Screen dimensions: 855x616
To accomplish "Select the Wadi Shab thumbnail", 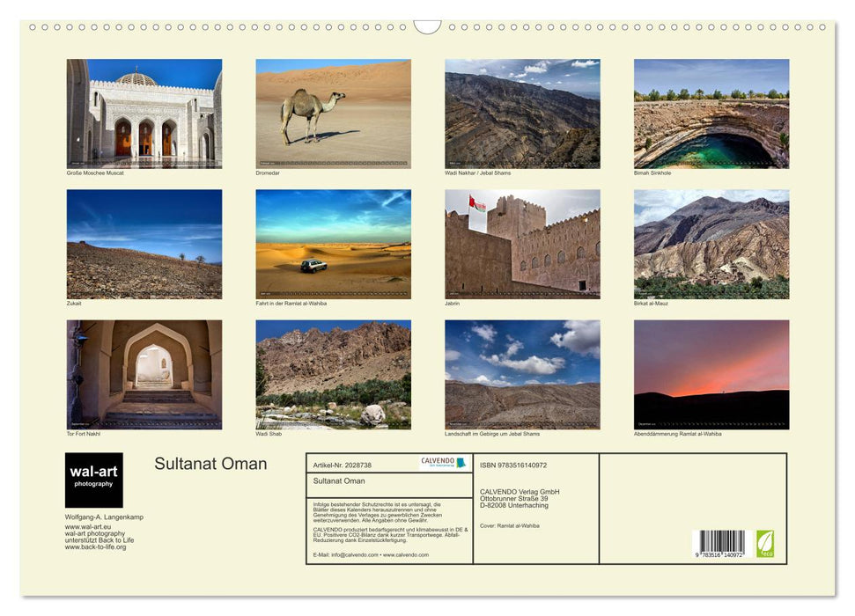I will pos(333,374).
